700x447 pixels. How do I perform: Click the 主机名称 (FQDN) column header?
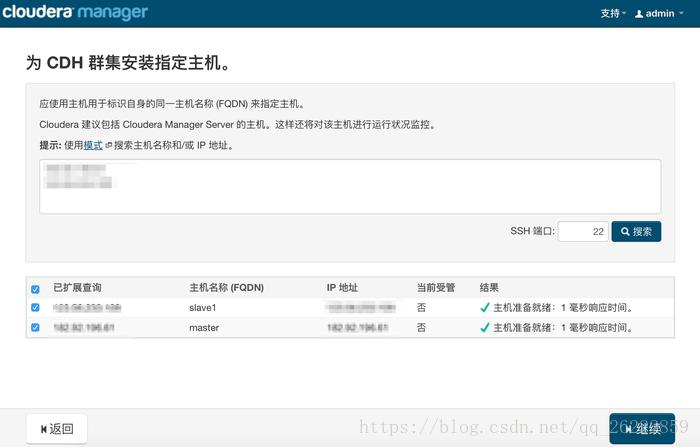click(226, 288)
